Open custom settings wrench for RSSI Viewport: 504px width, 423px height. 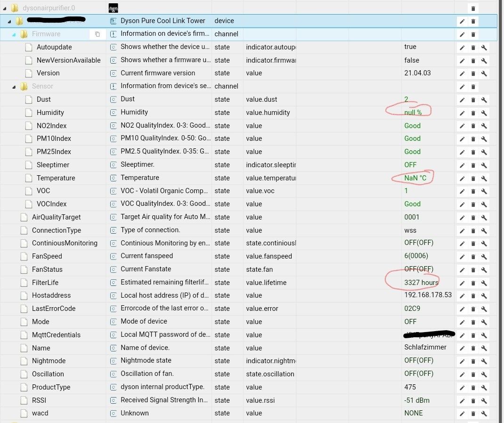tap(484, 401)
